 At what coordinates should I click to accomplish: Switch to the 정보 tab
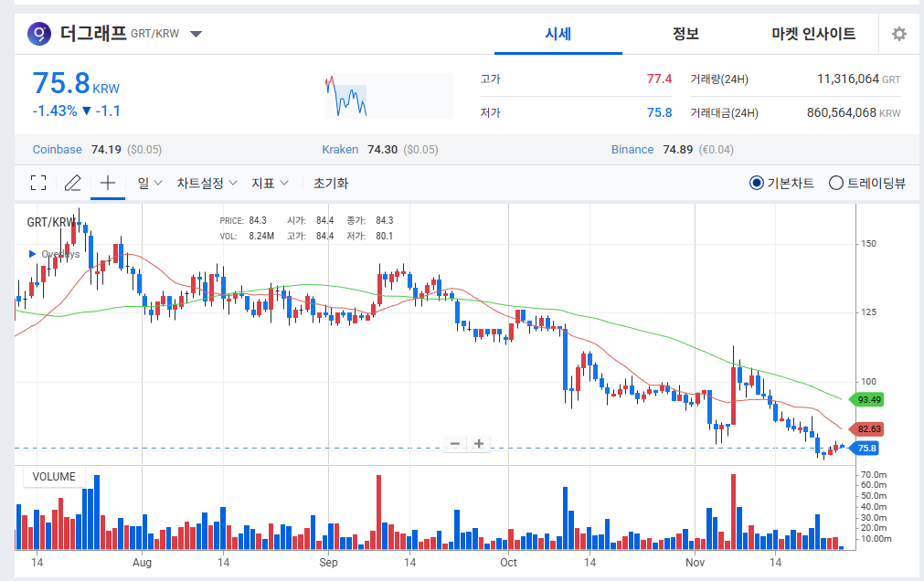(x=685, y=34)
